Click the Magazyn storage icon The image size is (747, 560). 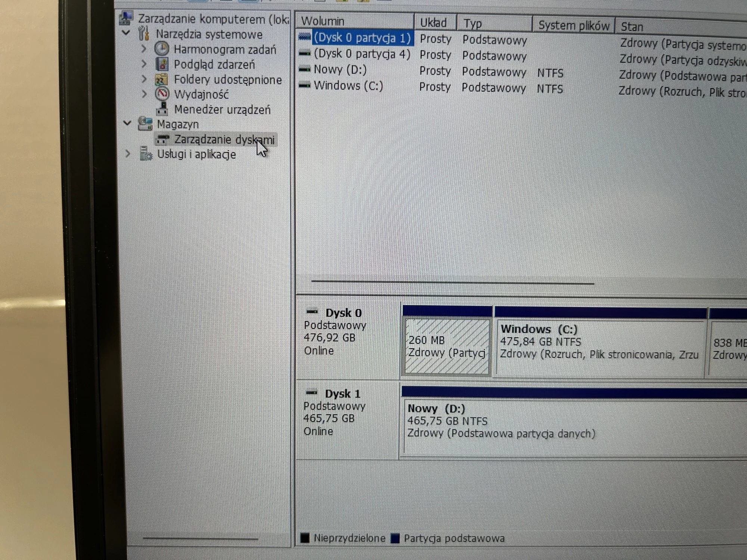point(145,124)
